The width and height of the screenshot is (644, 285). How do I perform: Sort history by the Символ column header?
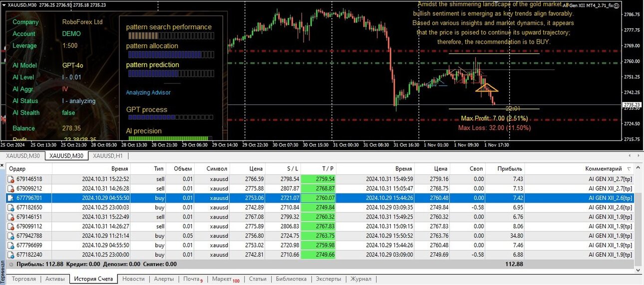(x=217, y=169)
